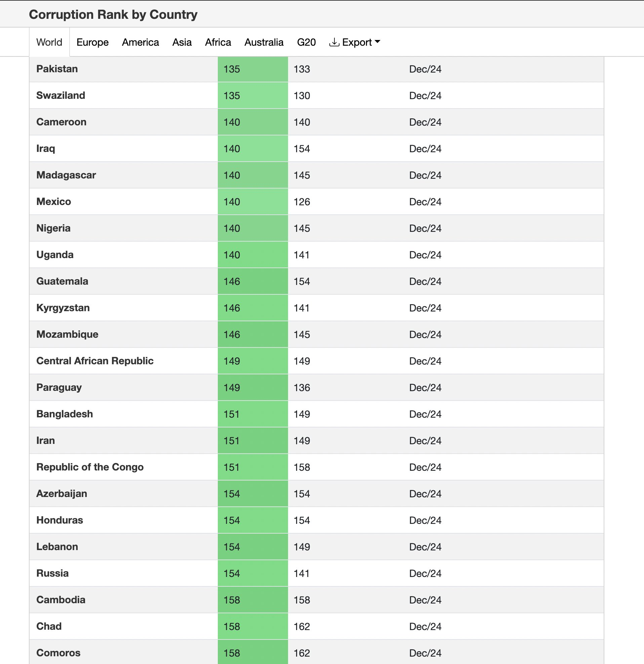Viewport: 644px width, 664px height.
Task: Select the Australia tab
Action: pos(264,42)
